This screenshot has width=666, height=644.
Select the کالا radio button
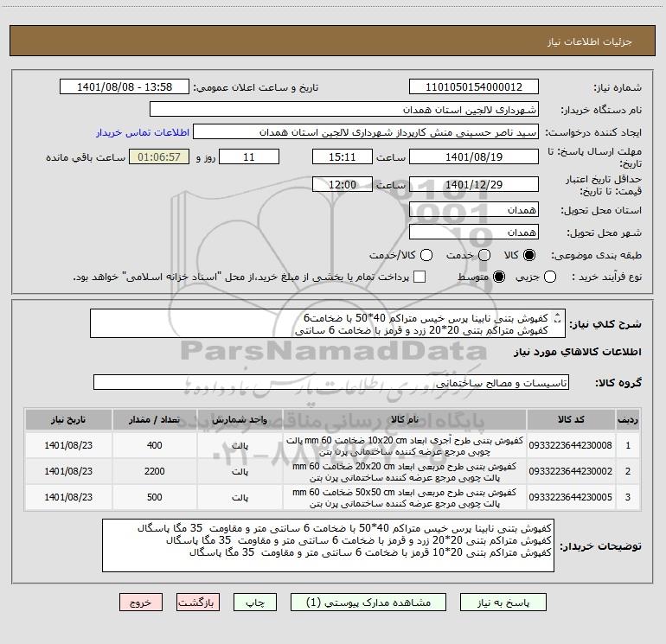point(529,255)
